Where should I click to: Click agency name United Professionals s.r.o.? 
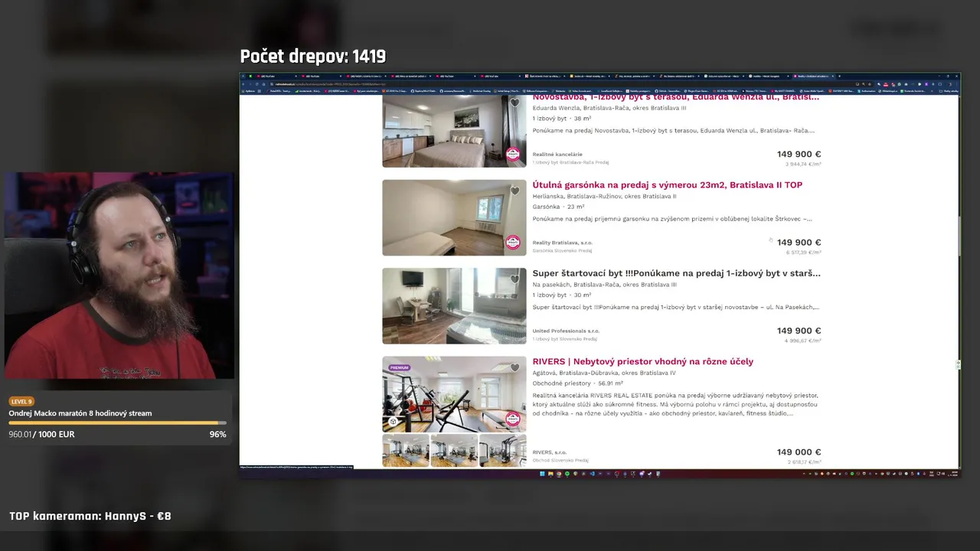566,331
